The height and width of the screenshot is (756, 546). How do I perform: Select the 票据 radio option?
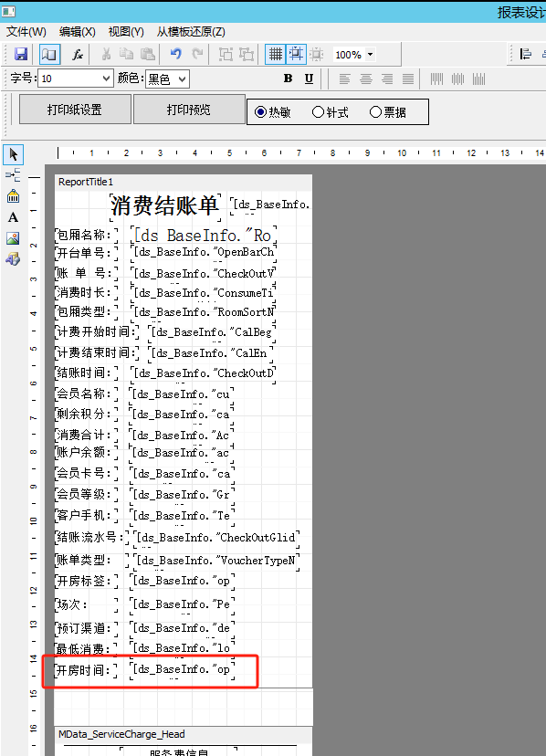click(388, 112)
